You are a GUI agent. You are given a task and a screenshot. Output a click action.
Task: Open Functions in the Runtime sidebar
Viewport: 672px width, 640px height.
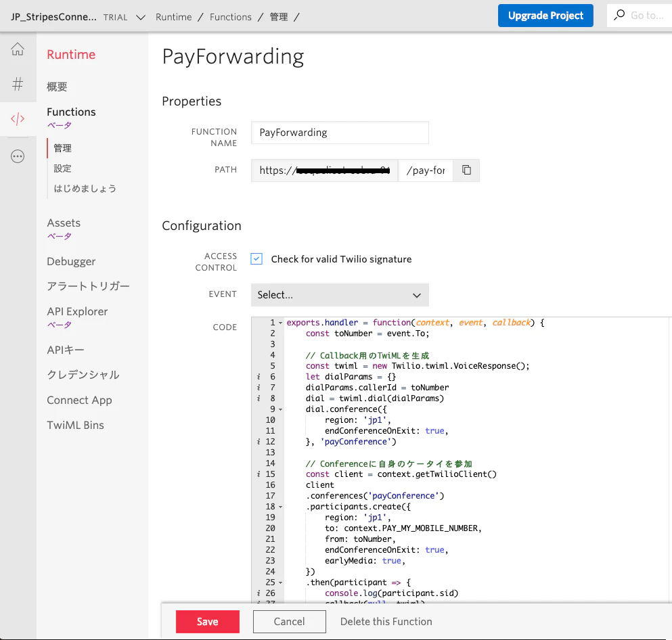[71, 112]
